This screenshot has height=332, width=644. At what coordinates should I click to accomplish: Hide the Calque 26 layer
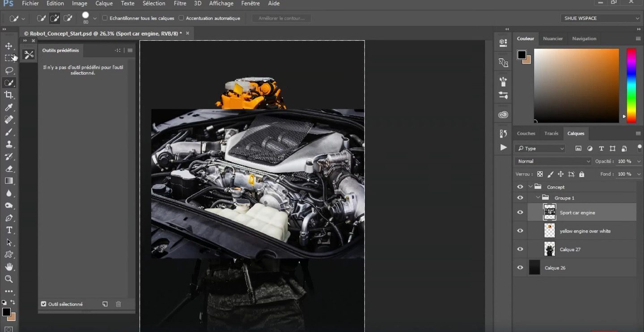coord(520,268)
